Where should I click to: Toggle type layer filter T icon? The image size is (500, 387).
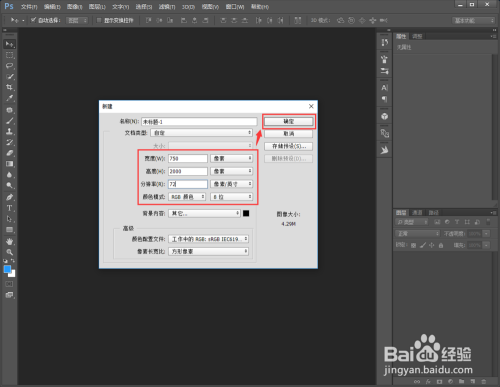click(457, 222)
